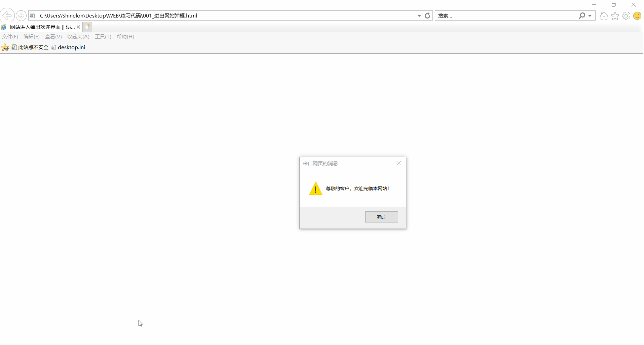Open the 工具(T) menu
644x345 pixels.
103,37
